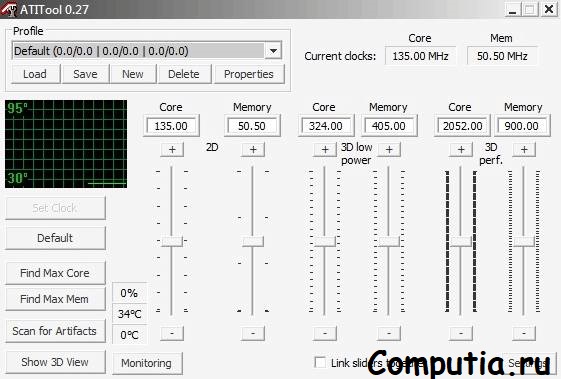Increase 3D perf Memory with plus button
561x379 pixels.
(524, 150)
